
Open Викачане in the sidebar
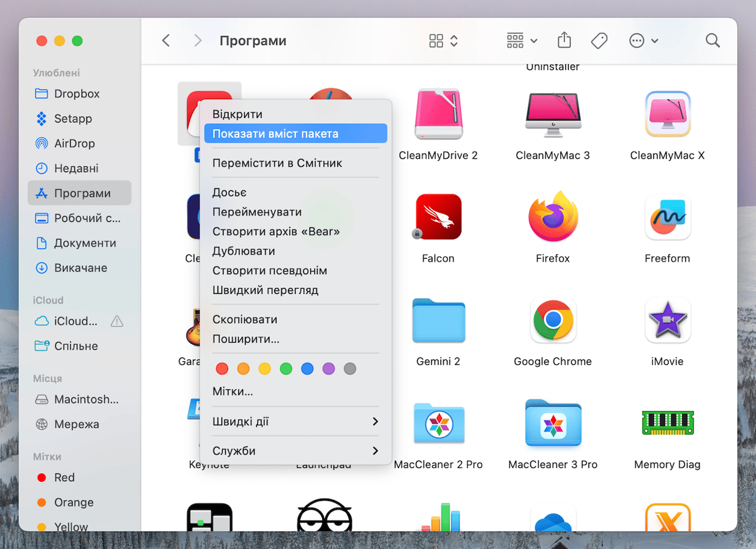pyautogui.click(x=80, y=268)
